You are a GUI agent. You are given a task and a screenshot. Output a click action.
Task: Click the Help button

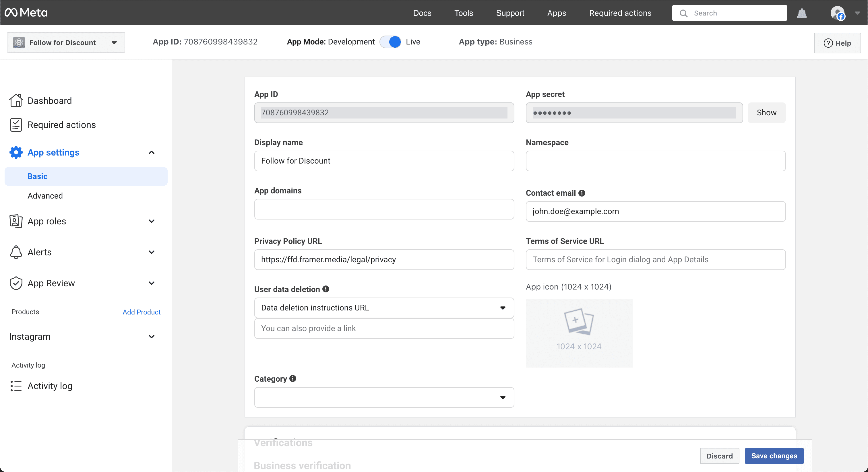click(837, 43)
